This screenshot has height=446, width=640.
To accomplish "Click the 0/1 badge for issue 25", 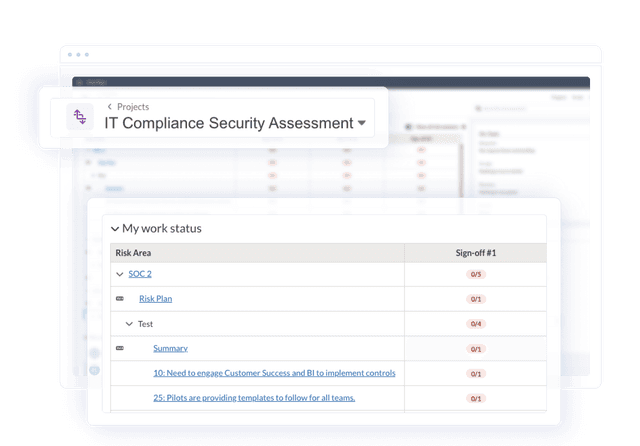I will 476,399.
